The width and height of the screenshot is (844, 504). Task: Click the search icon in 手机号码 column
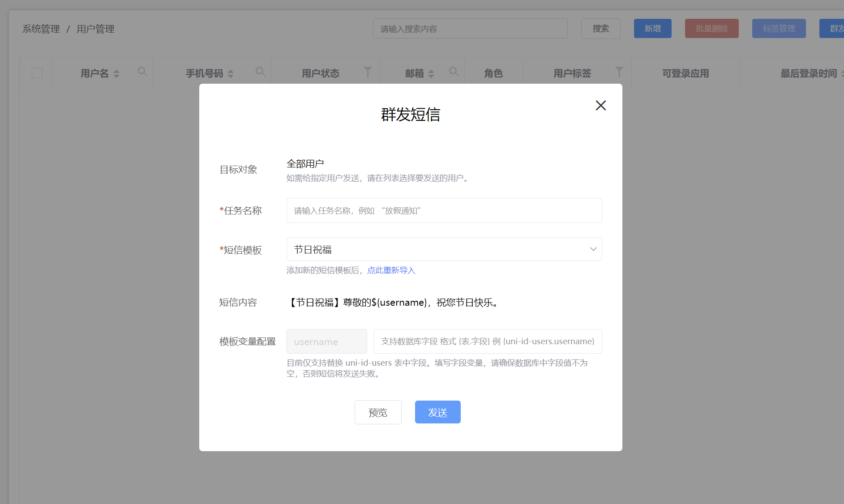[x=260, y=72]
